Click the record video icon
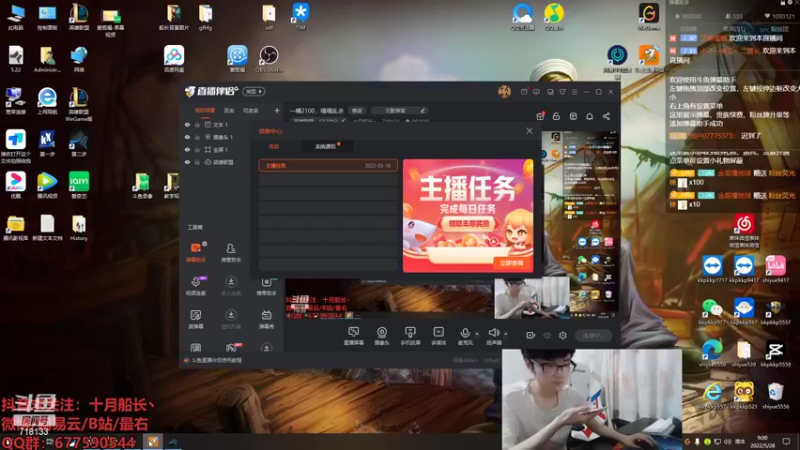This screenshot has width=800, height=450. point(531,335)
